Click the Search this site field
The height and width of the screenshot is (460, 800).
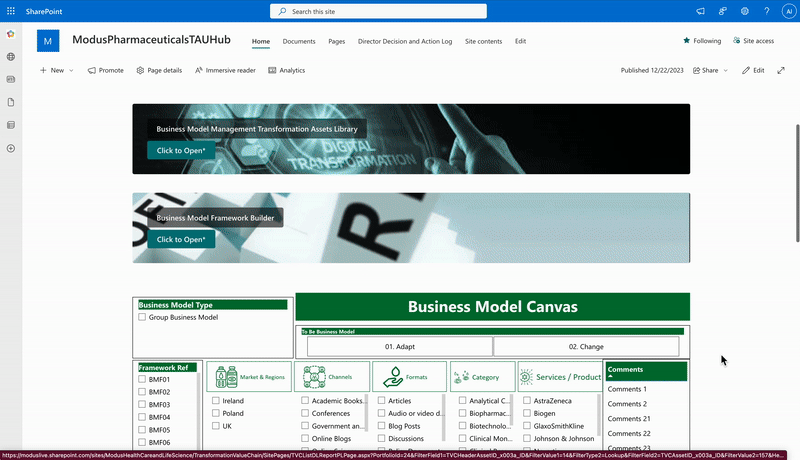(379, 11)
